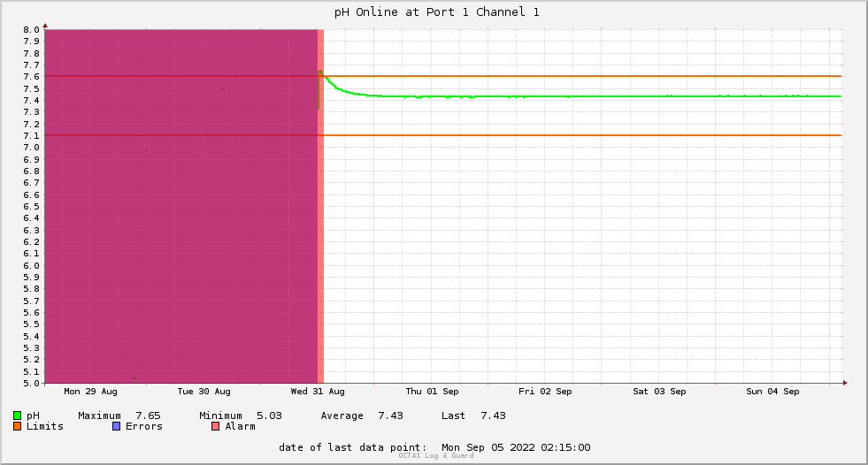Click the y-axis arrowhead at top

[x=45, y=26]
